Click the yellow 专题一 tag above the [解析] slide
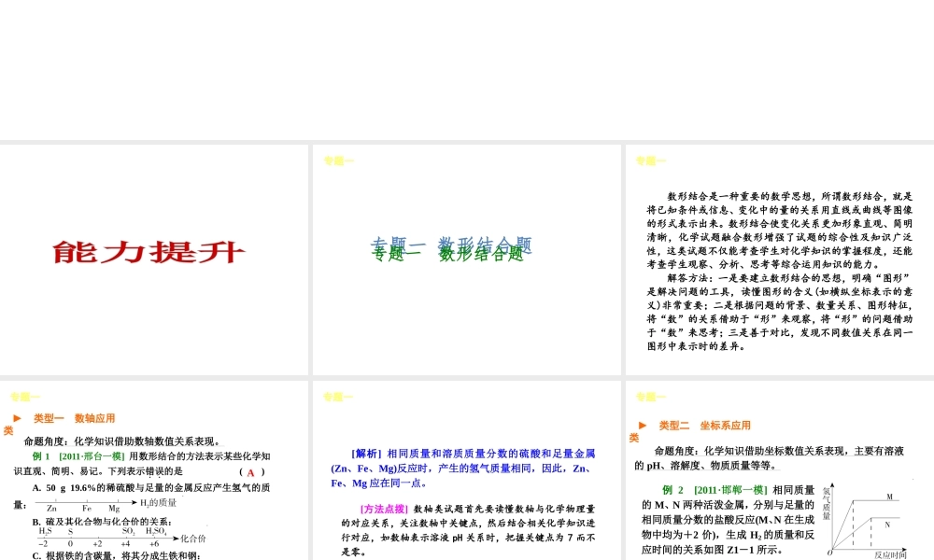Screen dimensions: 934x560 coord(338,397)
